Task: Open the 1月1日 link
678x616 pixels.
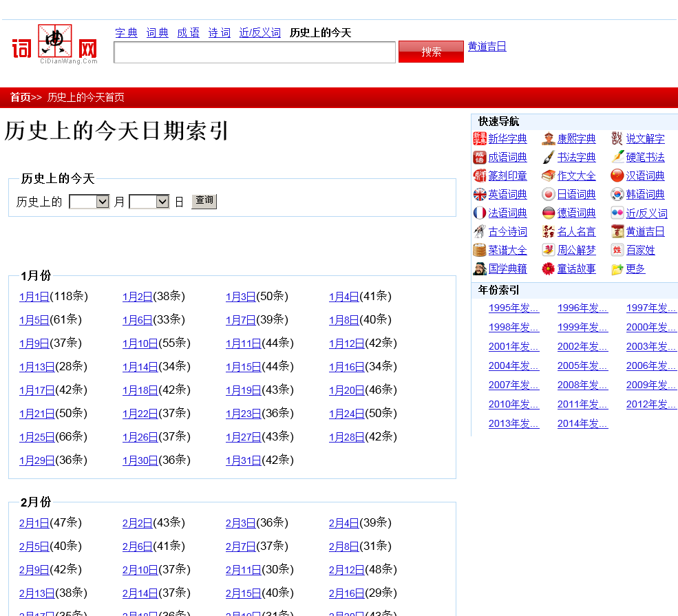Action: pos(34,297)
